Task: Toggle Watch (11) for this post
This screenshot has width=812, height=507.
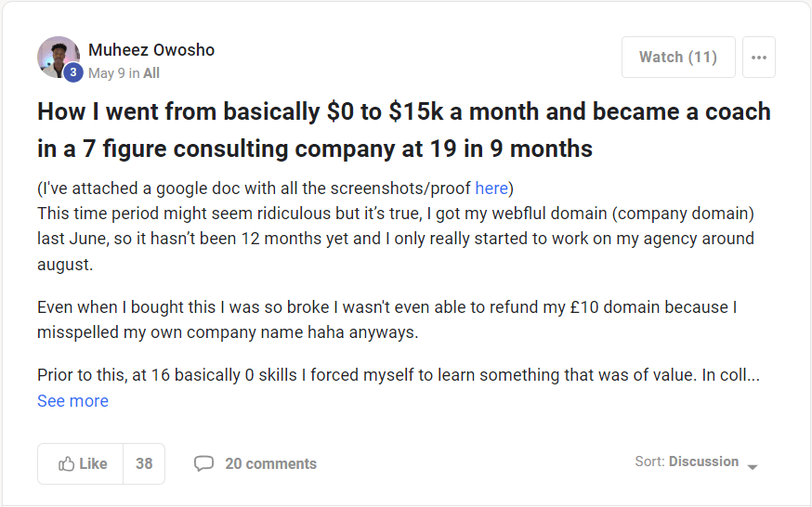Action: [678, 58]
